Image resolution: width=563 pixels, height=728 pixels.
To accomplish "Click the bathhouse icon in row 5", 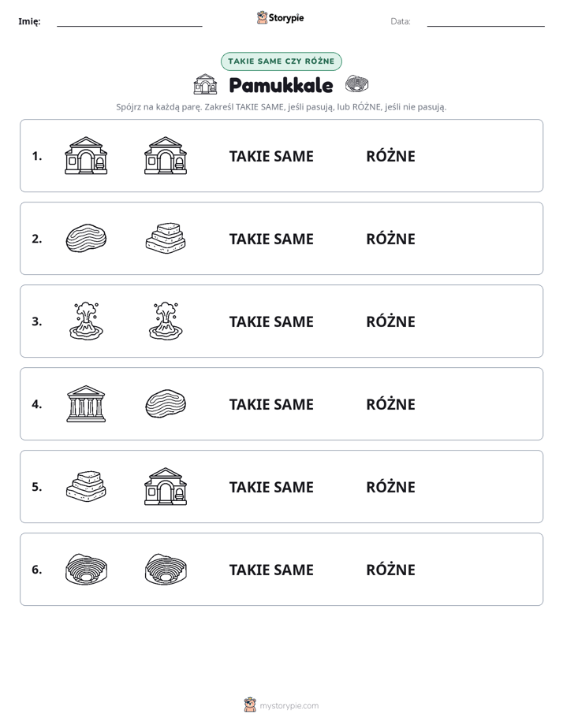I will (166, 487).
